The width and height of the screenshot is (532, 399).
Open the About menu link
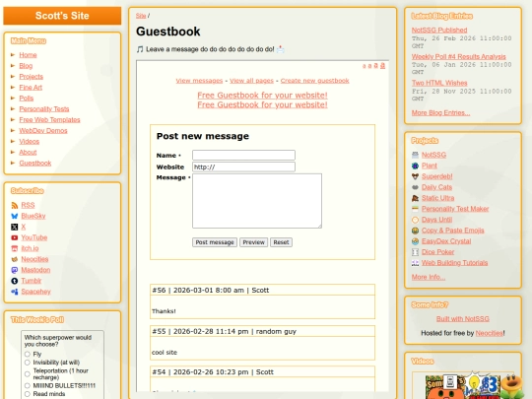tap(28, 153)
